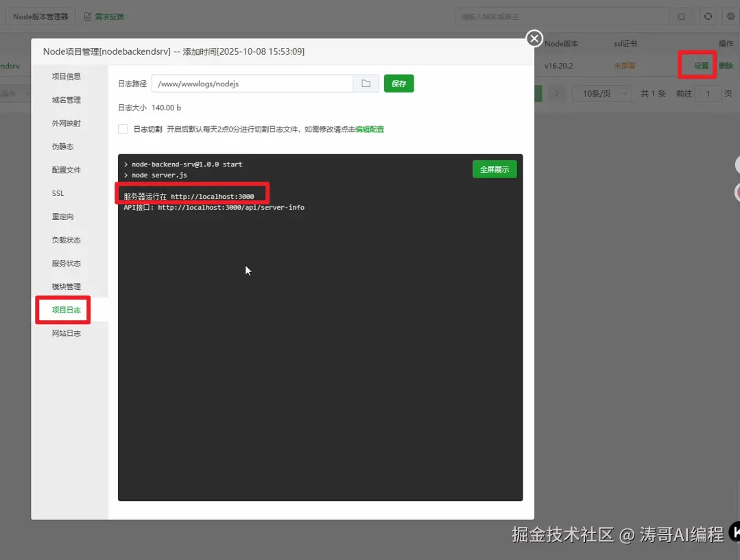Screen dimensions: 740x560
Task: Click the 保存 save button
Action: [x=398, y=82]
